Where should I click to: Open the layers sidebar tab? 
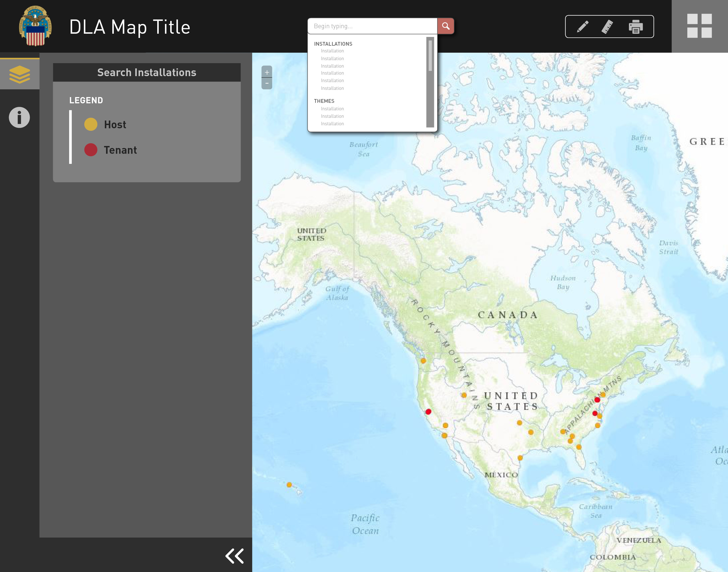pyautogui.click(x=19, y=74)
